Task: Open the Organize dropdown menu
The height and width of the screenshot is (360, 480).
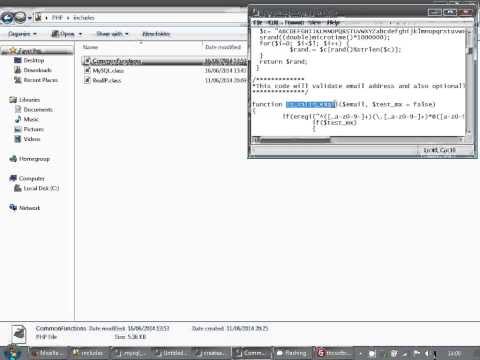Action: click(x=22, y=34)
